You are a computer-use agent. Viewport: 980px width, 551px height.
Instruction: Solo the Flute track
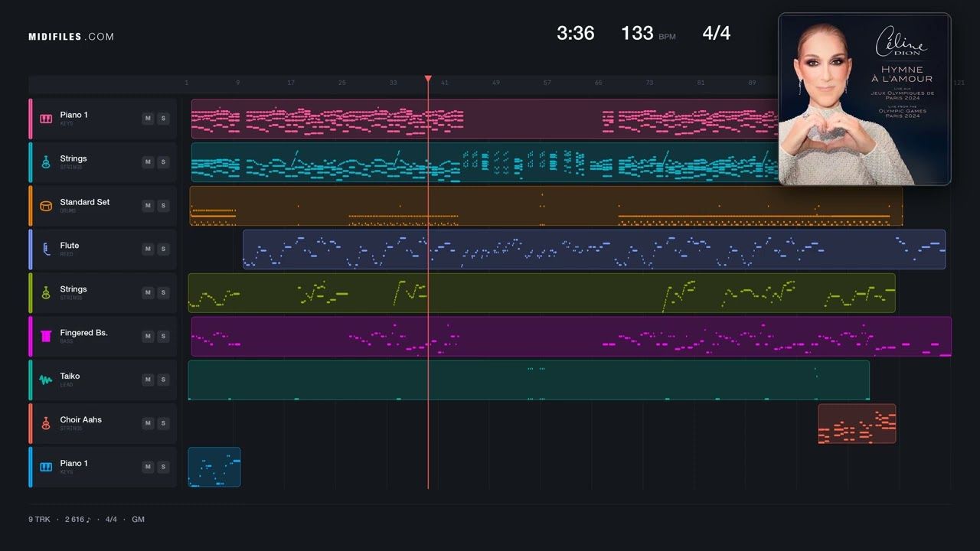click(x=163, y=249)
